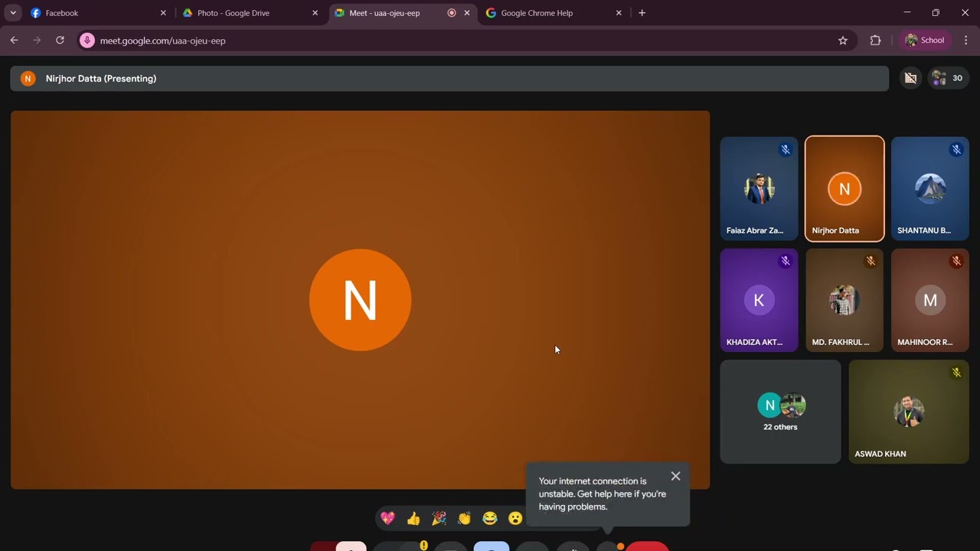This screenshot has height=551, width=980.
Task: Select ASWAD KHAN participant tile
Action: pyautogui.click(x=909, y=412)
